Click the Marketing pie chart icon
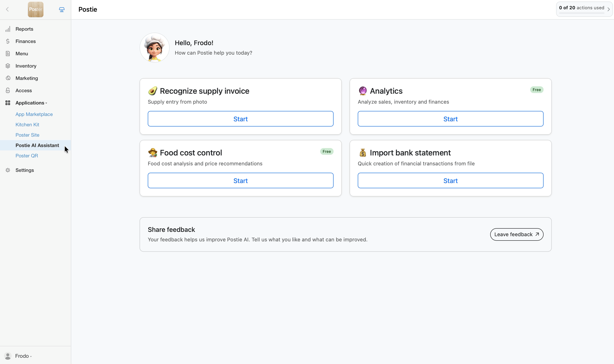The image size is (614, 364). [8, 78]
